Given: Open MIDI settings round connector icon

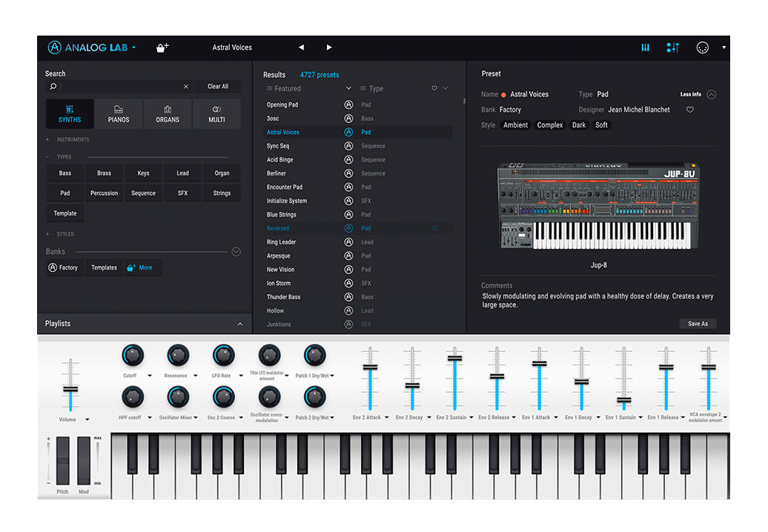Looking at the screenshot, I should [x=702, y=47].
